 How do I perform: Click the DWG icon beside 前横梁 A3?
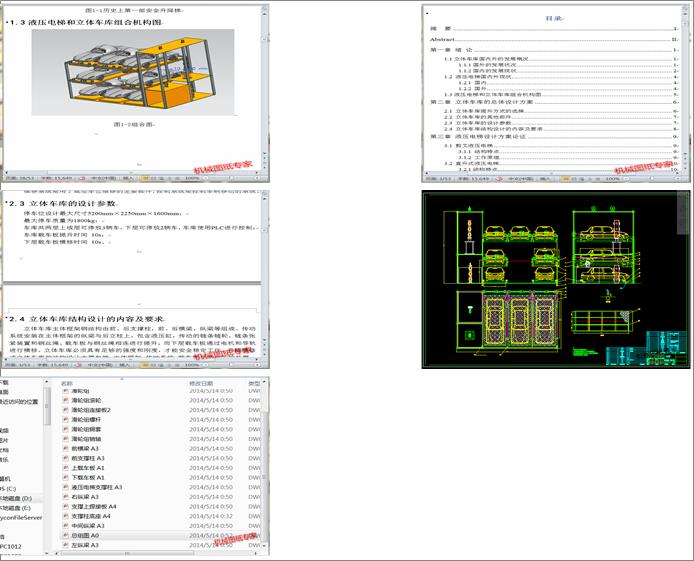66,448
